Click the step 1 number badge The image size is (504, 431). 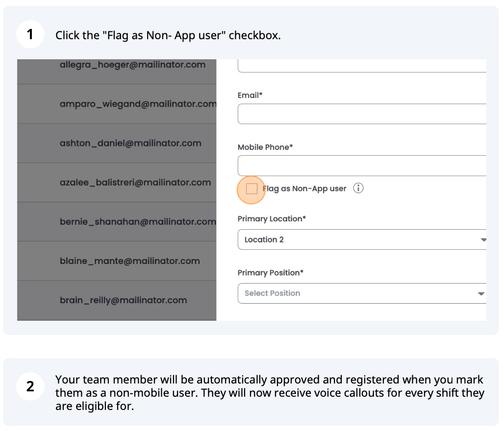coord(30,35)
